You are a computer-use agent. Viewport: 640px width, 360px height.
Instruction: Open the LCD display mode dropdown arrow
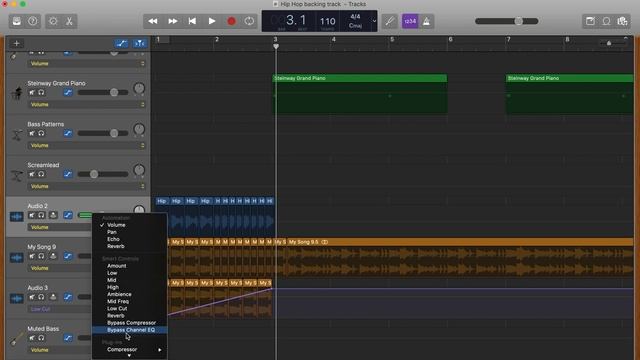click(374, 21)
